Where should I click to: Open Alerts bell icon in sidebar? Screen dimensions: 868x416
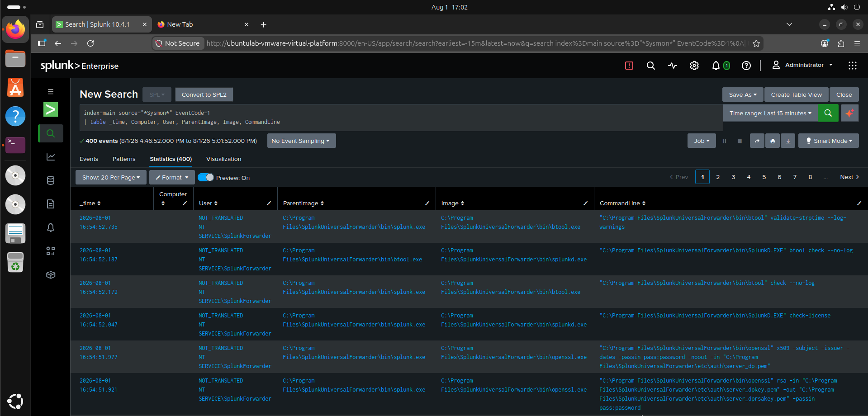click(51, 227)
